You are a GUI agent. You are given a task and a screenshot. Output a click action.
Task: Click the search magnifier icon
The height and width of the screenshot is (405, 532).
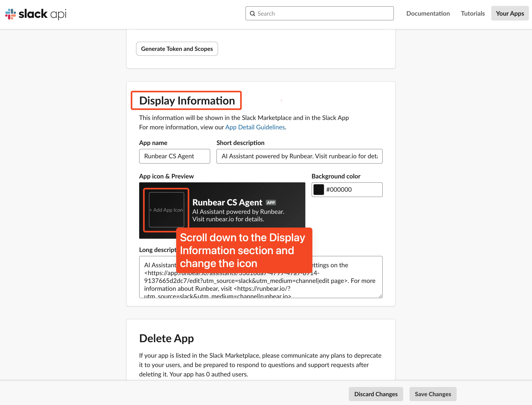point(252,13)
